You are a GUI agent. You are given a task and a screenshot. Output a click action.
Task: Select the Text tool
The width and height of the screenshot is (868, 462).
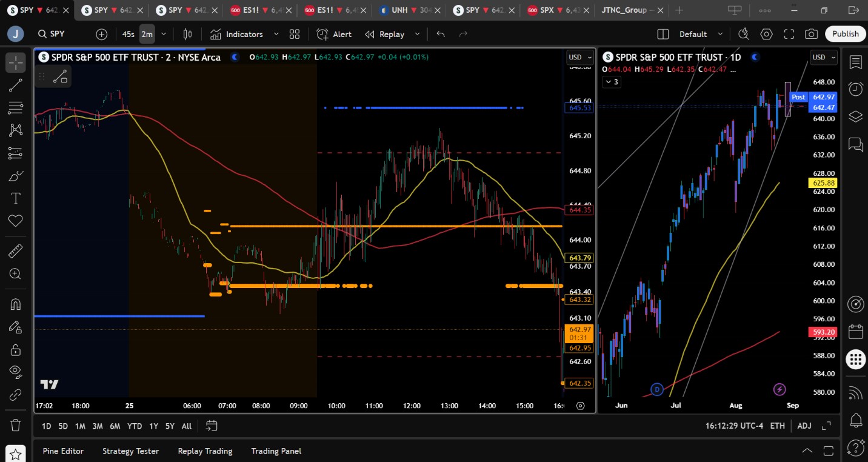click(x=16, y=198)
